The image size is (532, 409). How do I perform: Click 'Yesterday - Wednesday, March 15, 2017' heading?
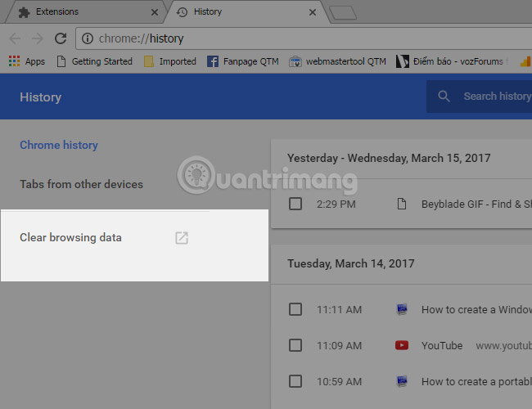[389, 158]
